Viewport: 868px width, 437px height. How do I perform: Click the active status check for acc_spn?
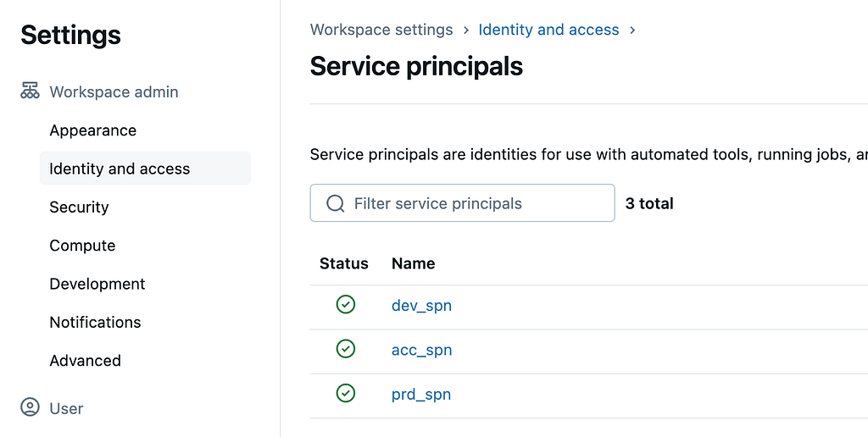point(346,348)
